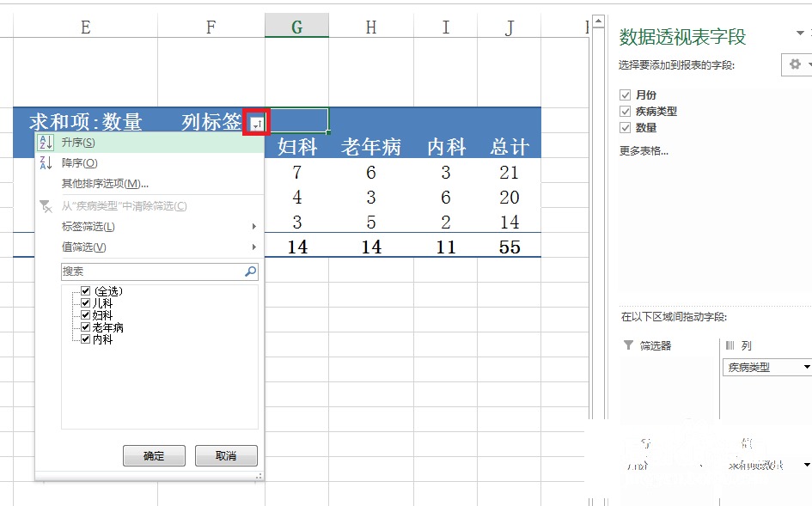Uncheck the 妇科 filter checkbox
Viewport: 812px width, 506px height.
[86, 315]
